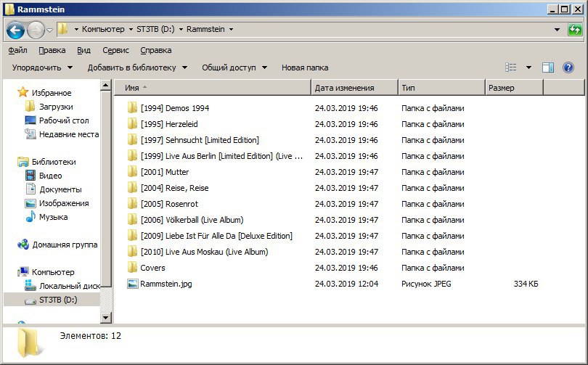588x365 pixels.
Task: Select folder icon of [1994] Demos 1994
Action: (x=132, y=108)
